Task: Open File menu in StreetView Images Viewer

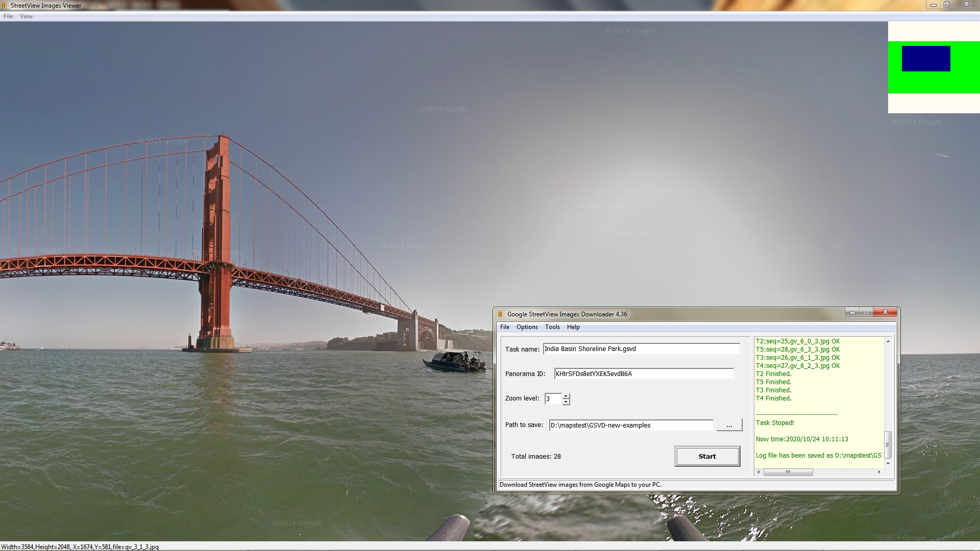Action: click(8, 16)
